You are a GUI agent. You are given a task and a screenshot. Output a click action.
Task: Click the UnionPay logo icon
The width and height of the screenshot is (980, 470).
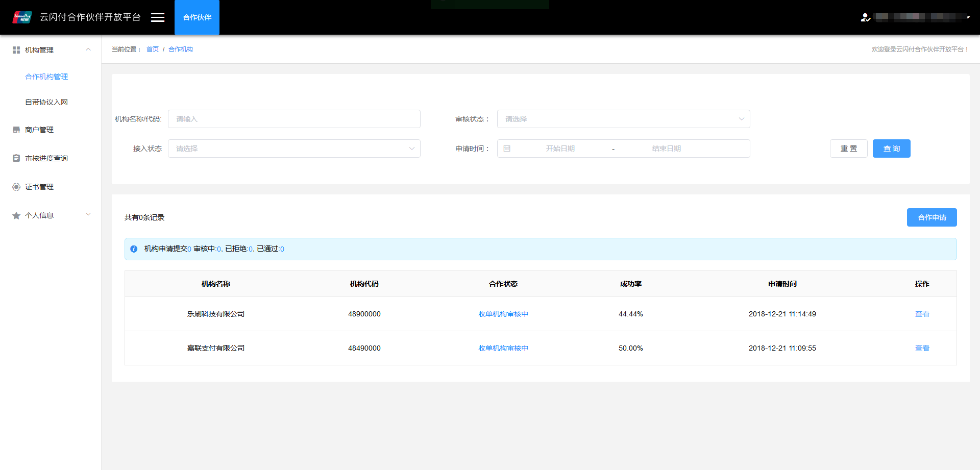[22, 17]
